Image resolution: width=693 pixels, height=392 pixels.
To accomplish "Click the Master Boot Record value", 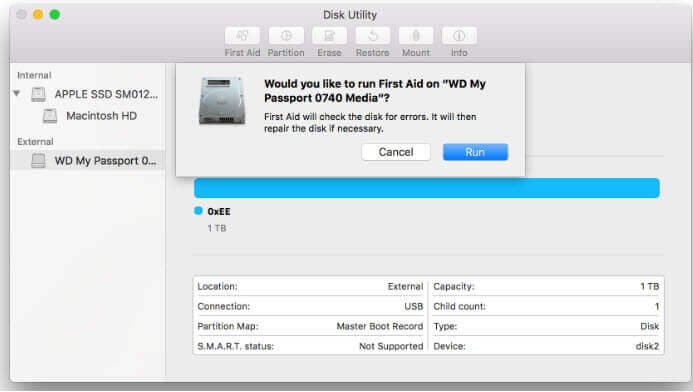I will (380, 326).
